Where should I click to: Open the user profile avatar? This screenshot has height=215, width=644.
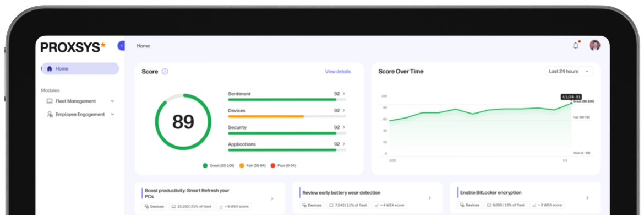point(594,45)
